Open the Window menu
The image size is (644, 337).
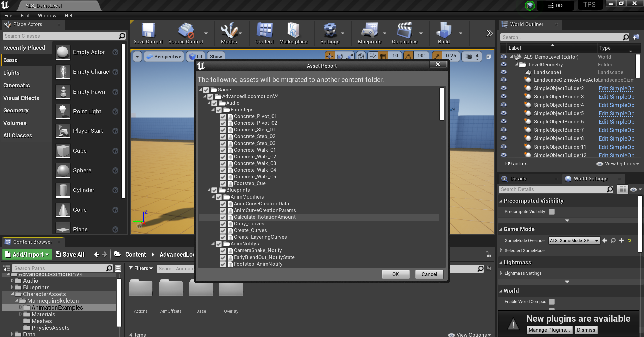coord(47,16)
